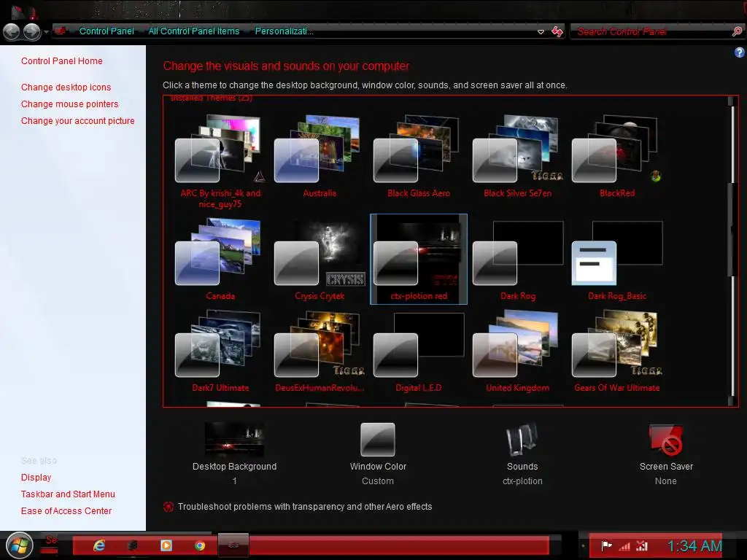Image resolution: width=747 pixels, height=560 pixels.
Task: Open Window Color settings
Action: 378,454
